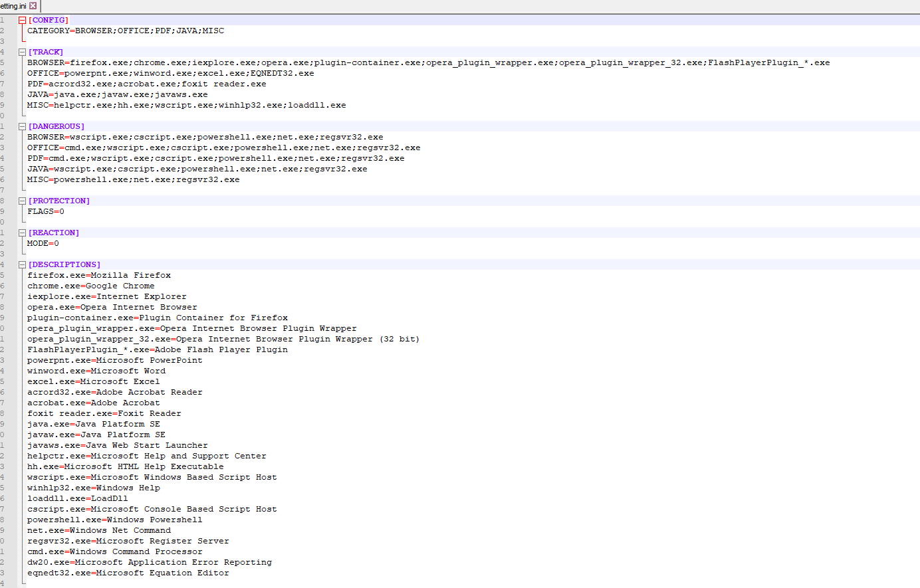Screen dimensions: 920x588
Task: Click the iexplore.exe=Internet Explorer line
Action: 107,296
